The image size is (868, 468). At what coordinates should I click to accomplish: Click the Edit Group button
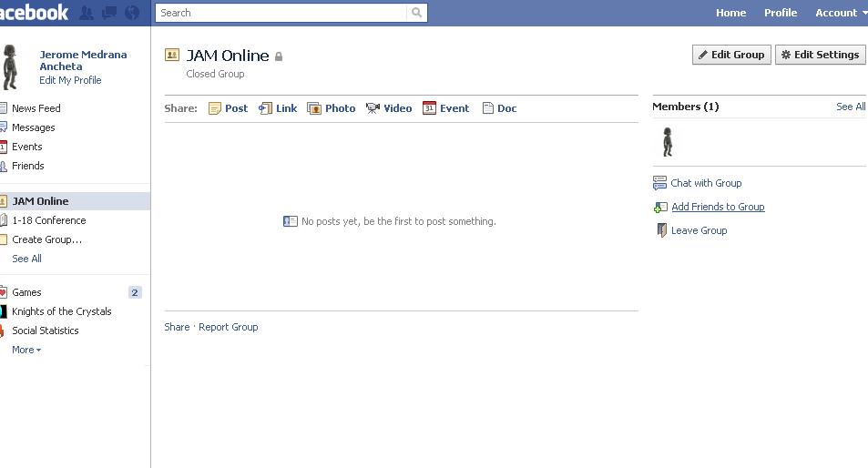[x=731, y=55]
